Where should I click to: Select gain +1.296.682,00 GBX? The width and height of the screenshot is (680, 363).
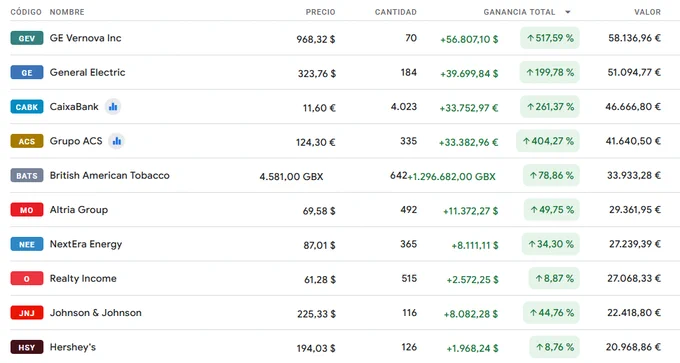pyautogui.click(x=451, y=177)
